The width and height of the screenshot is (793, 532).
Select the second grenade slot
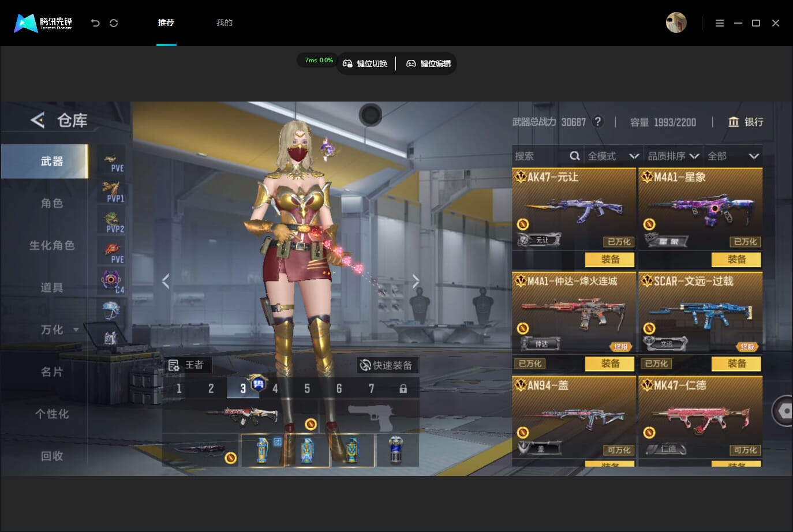pos(307,450)
